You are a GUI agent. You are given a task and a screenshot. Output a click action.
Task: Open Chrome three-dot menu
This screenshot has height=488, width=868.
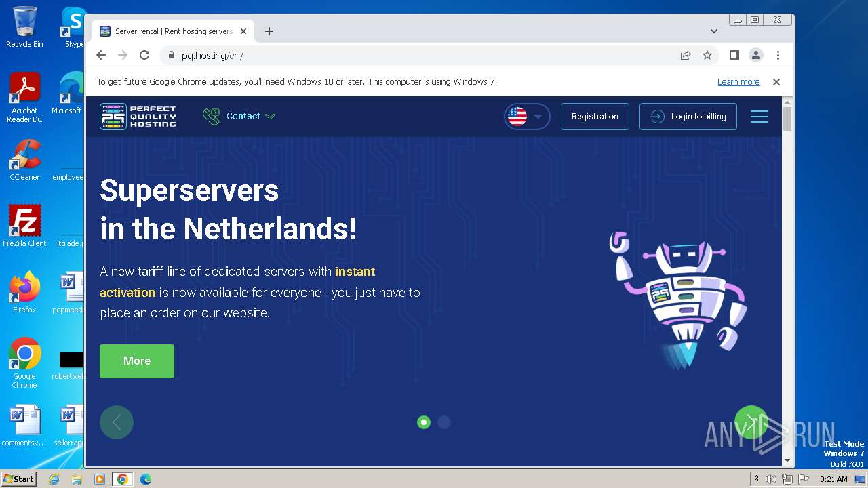pyautogui.click(x=778, y=56)
